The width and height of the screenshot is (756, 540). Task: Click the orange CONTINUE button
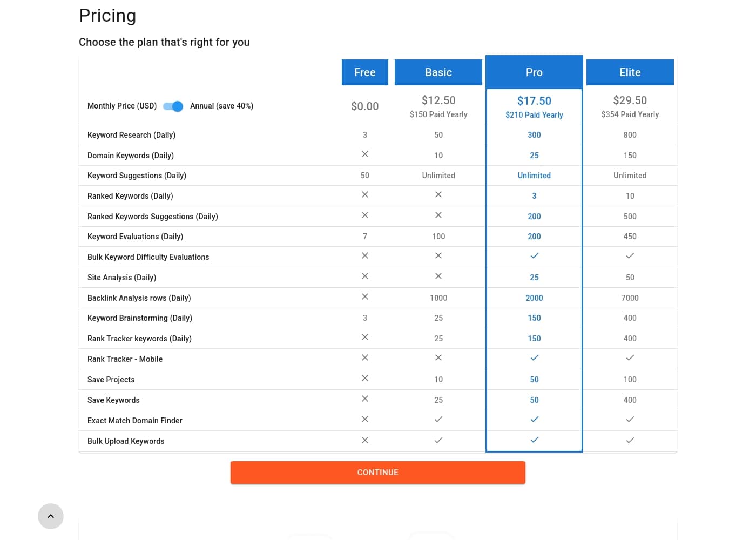(x=378, y=473)
